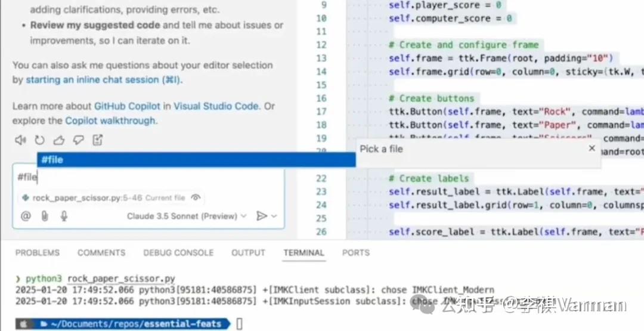
Task: Click the self.result_label.grid code line
Action: (x=516, y=205)
